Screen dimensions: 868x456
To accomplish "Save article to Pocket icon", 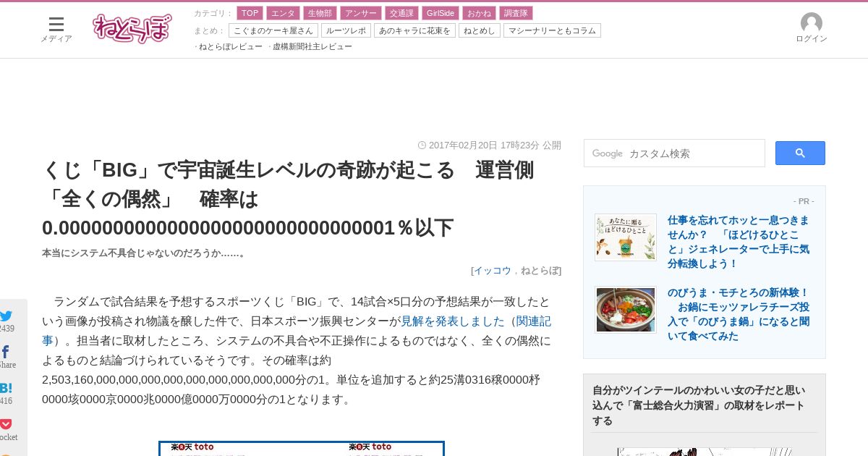I will point(6,424).
